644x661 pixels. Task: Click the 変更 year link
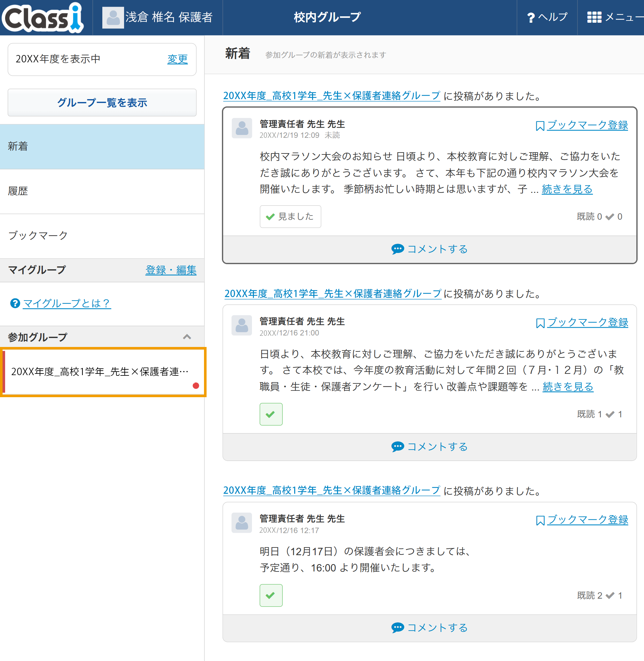click(177, 59)
